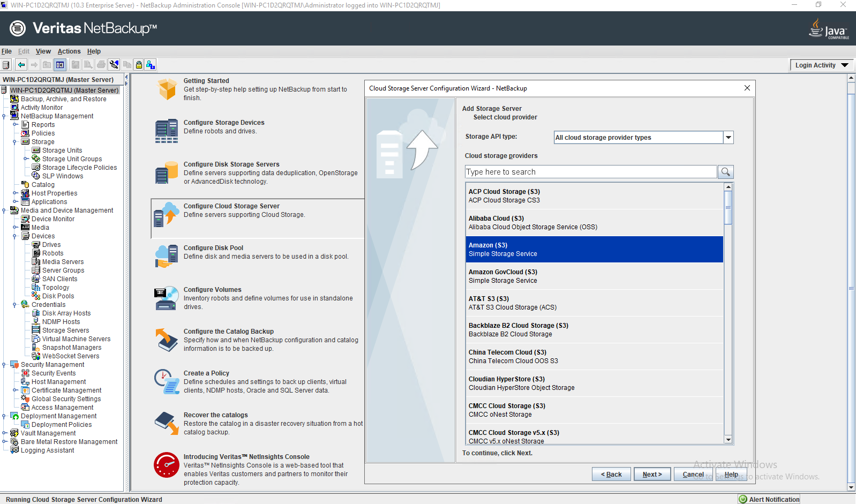
Task: Click the Configure Disk Storage Servers icon
Action: pos(167,173)
